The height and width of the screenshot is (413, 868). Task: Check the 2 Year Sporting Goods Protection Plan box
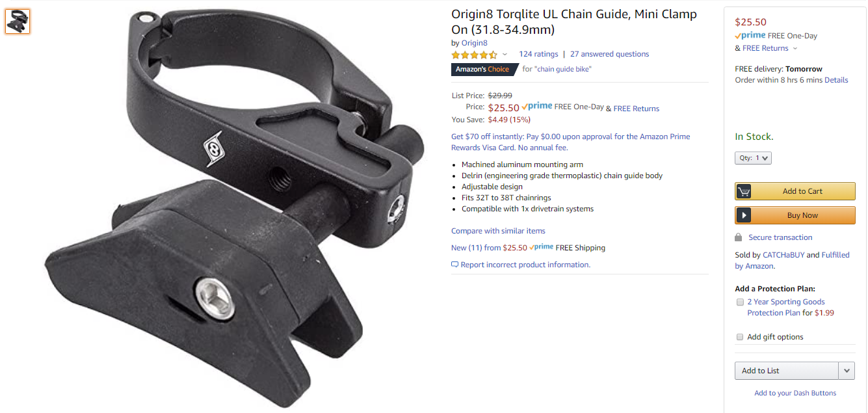point(740,302)
